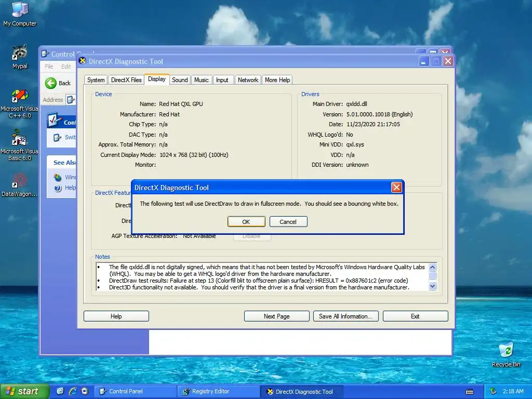Image resolution: width=532 pixels, height=399 pixels.
Task: Launch Mypal browser from desktop
Action: 20,57
